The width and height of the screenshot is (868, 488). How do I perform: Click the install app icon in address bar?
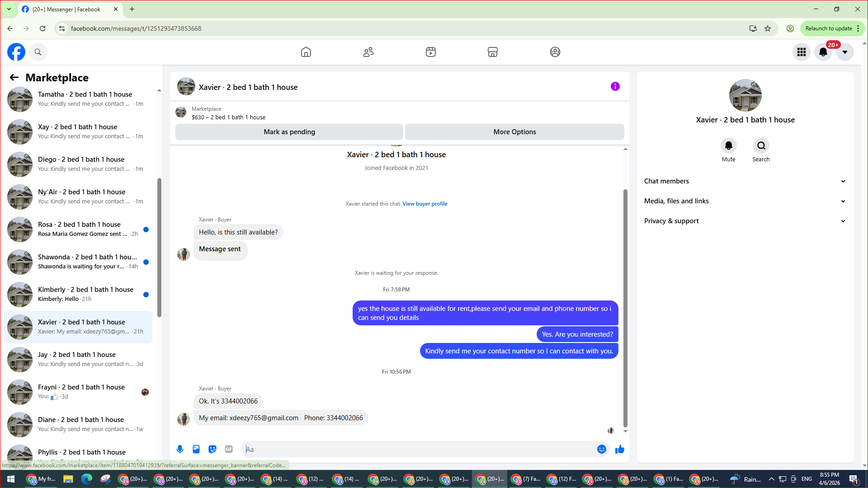[x=753, y=28]
